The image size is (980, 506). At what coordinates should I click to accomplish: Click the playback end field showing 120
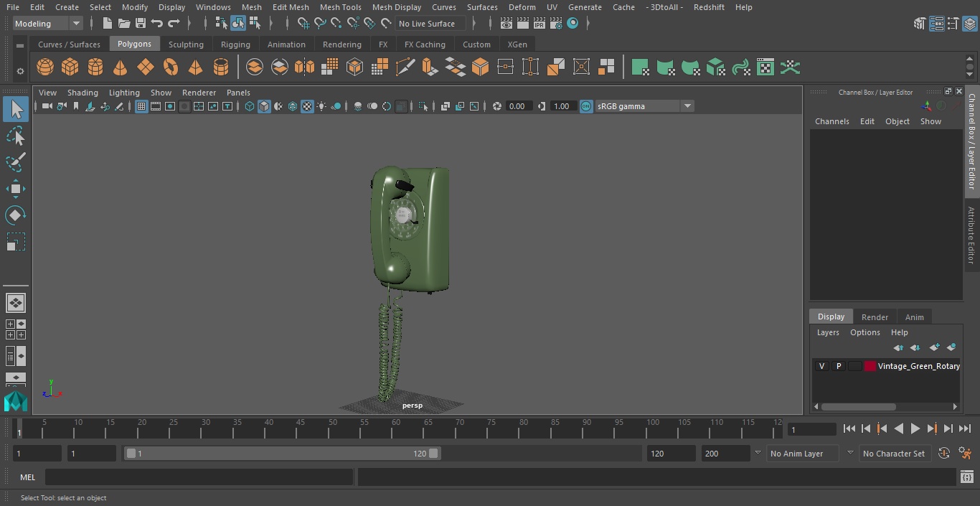click(x=671, y=454)
